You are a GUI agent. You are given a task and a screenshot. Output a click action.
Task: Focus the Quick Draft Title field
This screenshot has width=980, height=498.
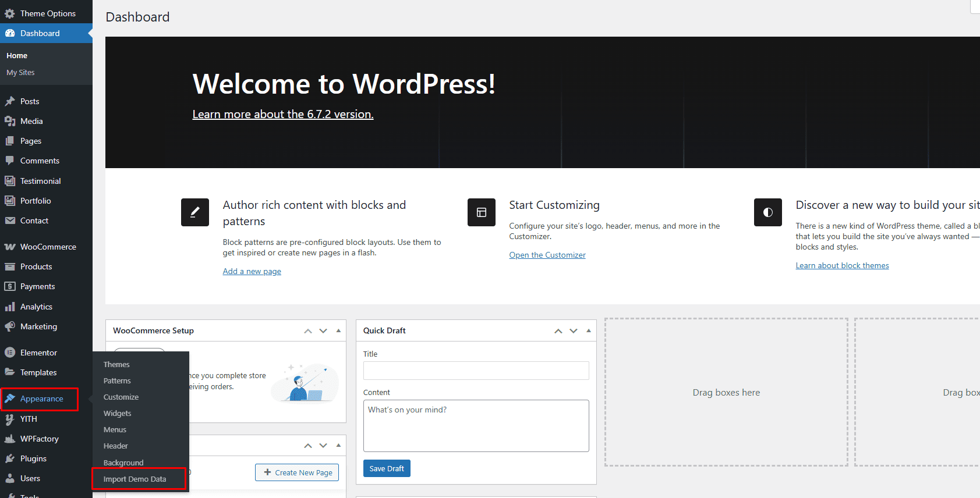(476, 371)
